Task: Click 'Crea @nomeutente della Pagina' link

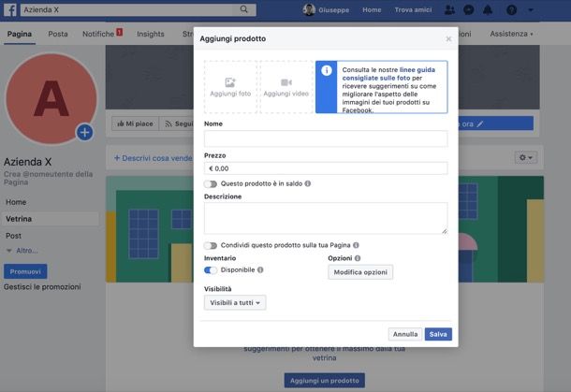Action: pyautogui.click(x=48, y=178)
